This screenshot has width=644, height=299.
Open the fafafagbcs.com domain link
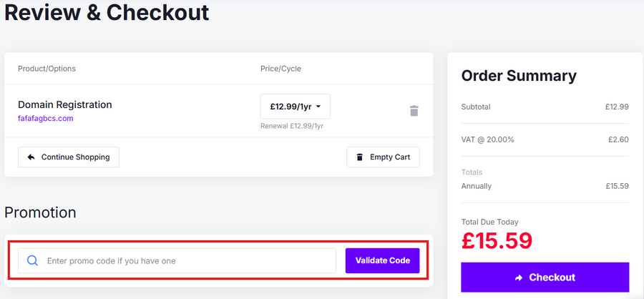tap(46, 118)
